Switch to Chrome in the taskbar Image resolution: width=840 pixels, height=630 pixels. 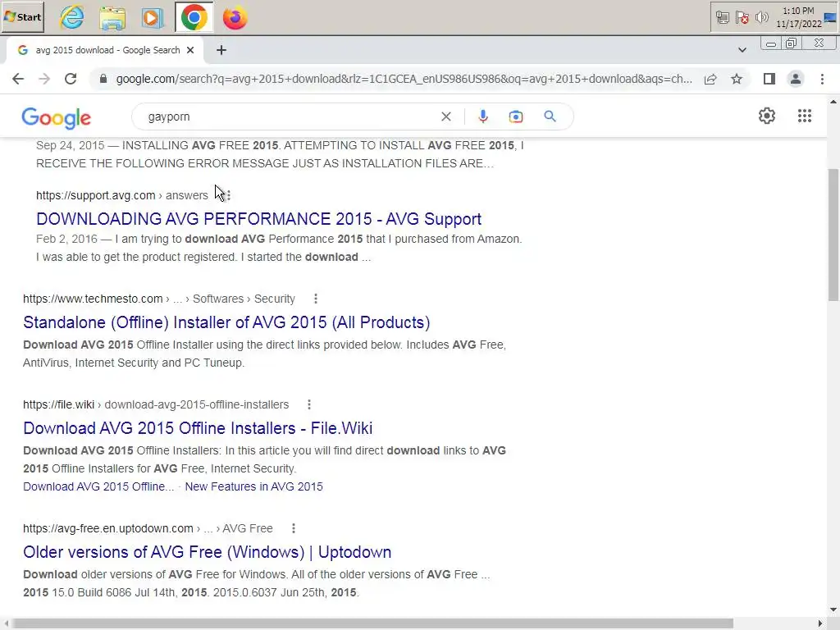pyautogui.click(x=194, y=18)
